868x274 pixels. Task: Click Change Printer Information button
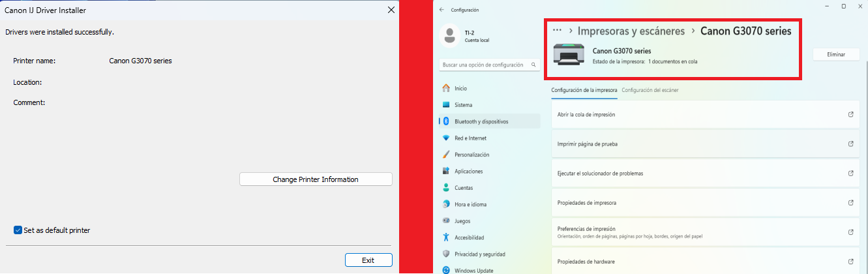[316, 179]
